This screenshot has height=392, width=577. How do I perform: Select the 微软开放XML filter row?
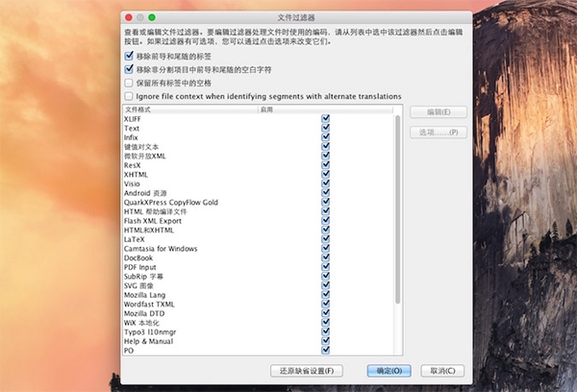pos(259,156)
